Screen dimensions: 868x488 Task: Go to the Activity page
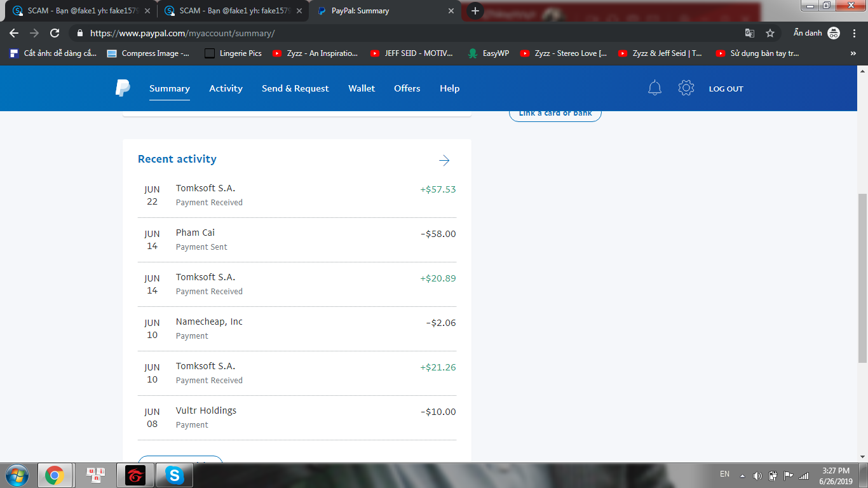click(226, 88)
